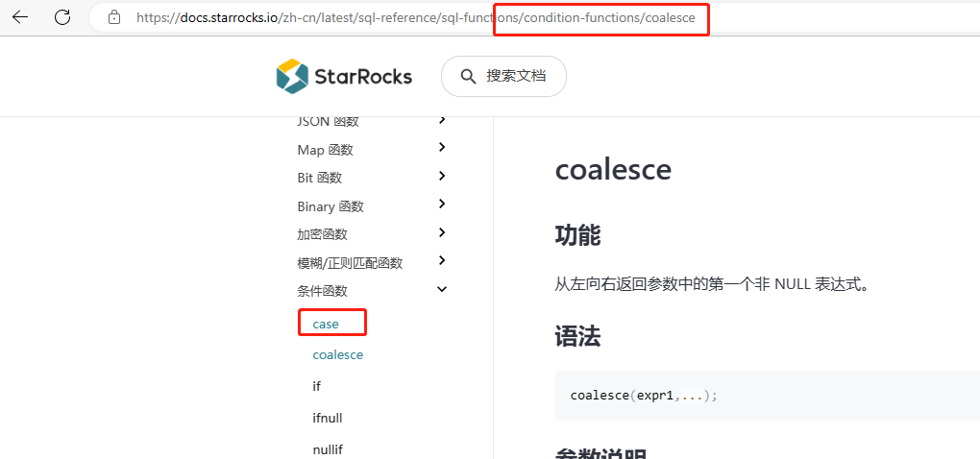Viewport: 980px width, 459px height.
Task: Collapse the 条件函数 section chevron
Action: point(442,290)
